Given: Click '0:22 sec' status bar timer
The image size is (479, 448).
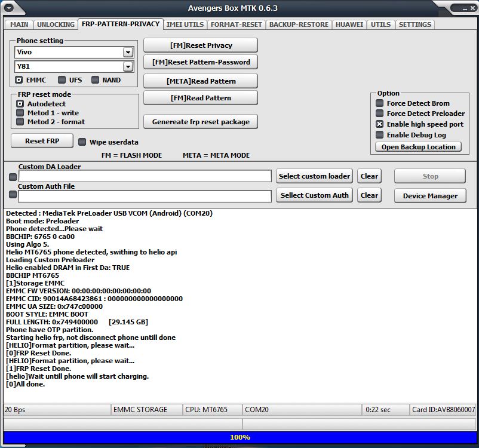Looking at the screenshot, I should [385, 410].
